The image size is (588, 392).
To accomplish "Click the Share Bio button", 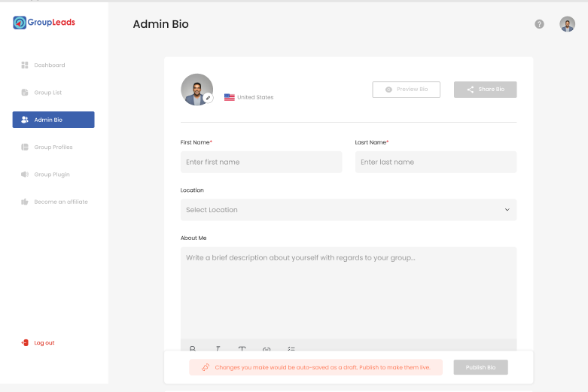I will coord(485,90).
